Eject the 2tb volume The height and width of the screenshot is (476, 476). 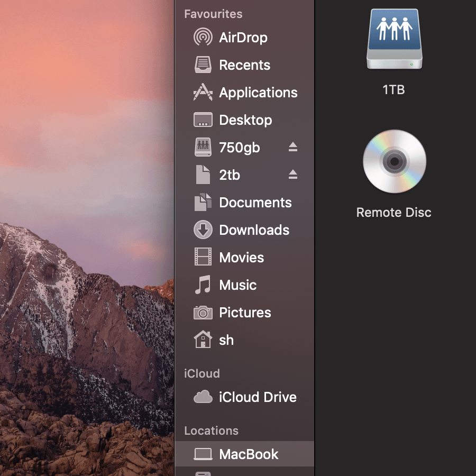coord(293,175)
